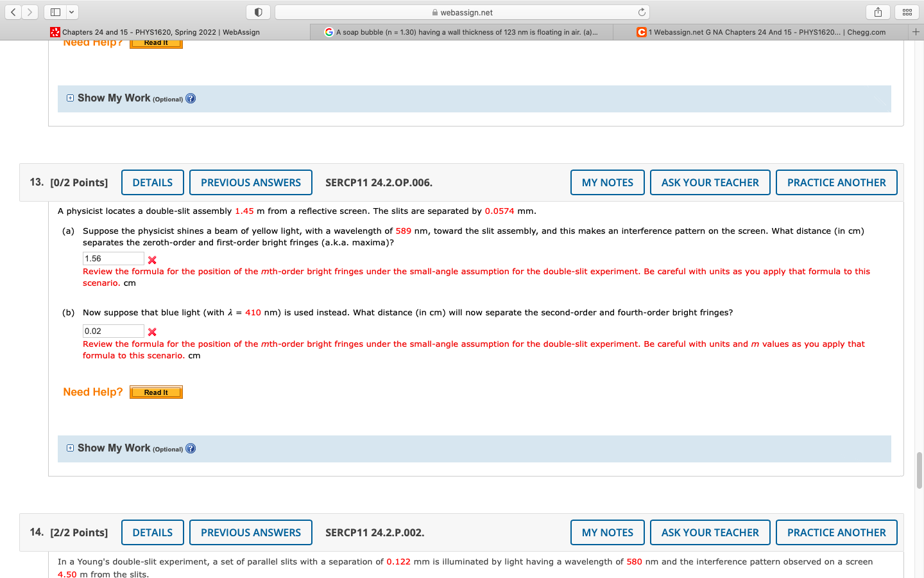Open the sidebar chevron dropdown

(71, 12)
